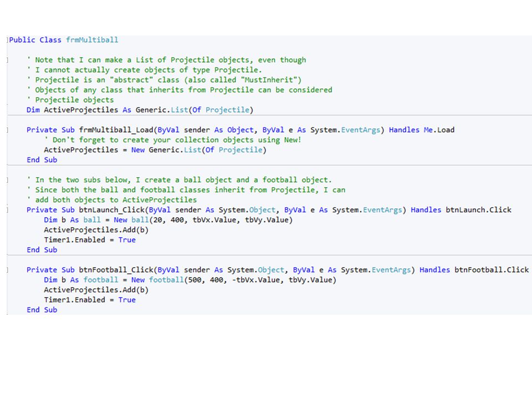This screenshot has height=399, width=532.
Task: Click the comment 'Since both the ball and football'
Action: click(x=186, y=190)
